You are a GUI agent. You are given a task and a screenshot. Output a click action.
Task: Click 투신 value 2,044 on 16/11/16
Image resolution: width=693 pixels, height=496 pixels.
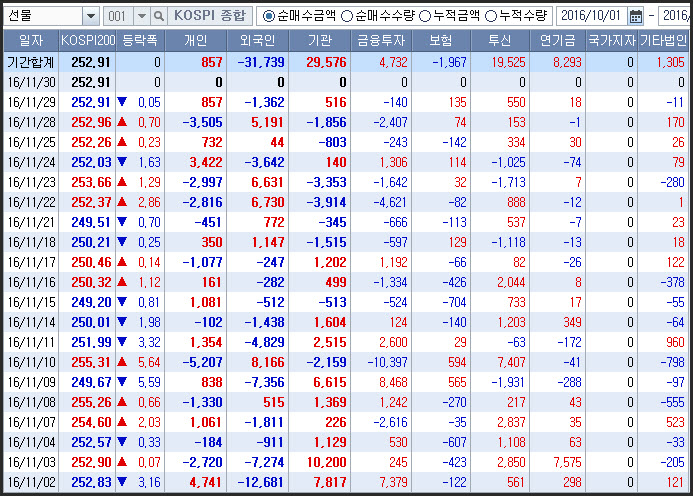(511, 282)
